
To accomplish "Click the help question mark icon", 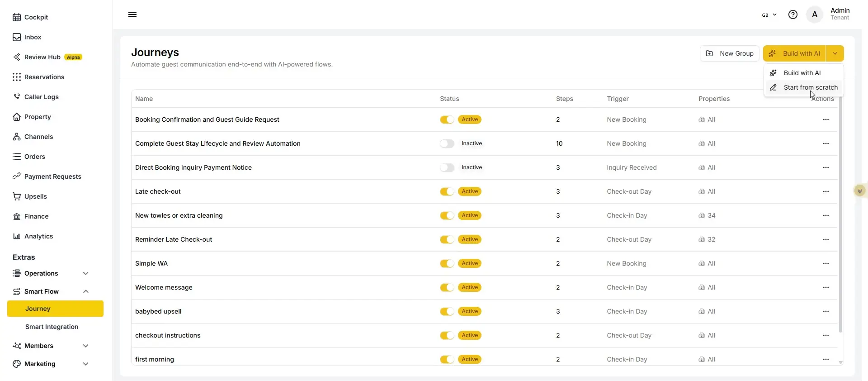I will [x=793, y=14].
